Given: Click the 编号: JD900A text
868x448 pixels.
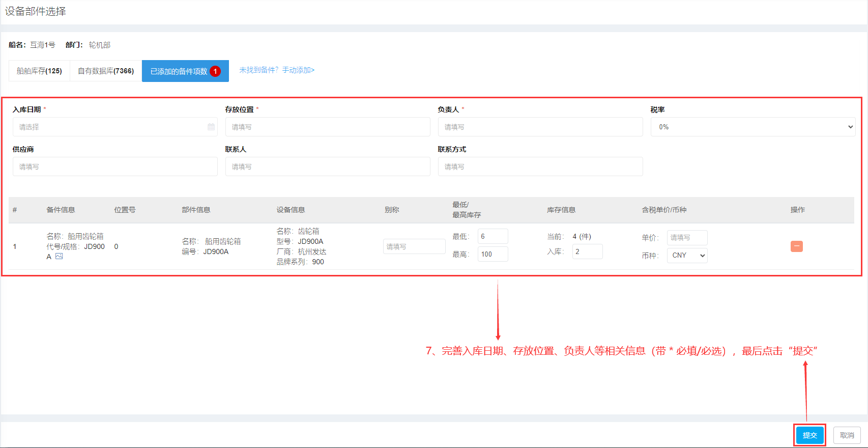Looking at the screenshot, I should [205, 251].
